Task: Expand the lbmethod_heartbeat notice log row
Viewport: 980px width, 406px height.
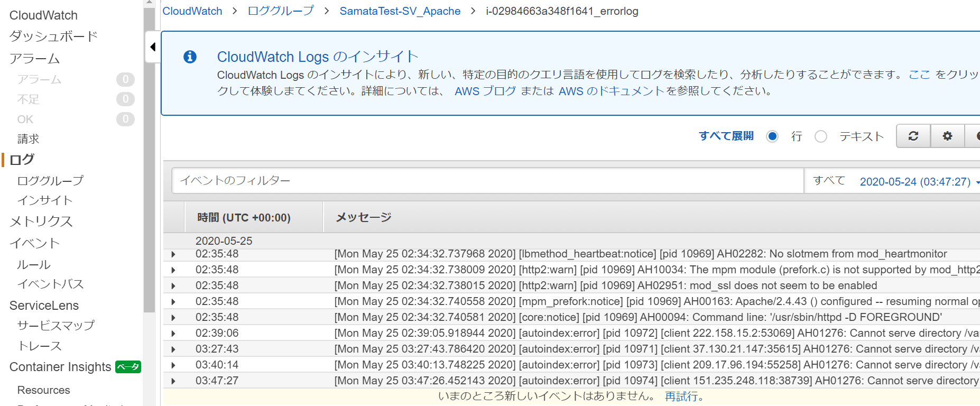Action: point(173,254)
